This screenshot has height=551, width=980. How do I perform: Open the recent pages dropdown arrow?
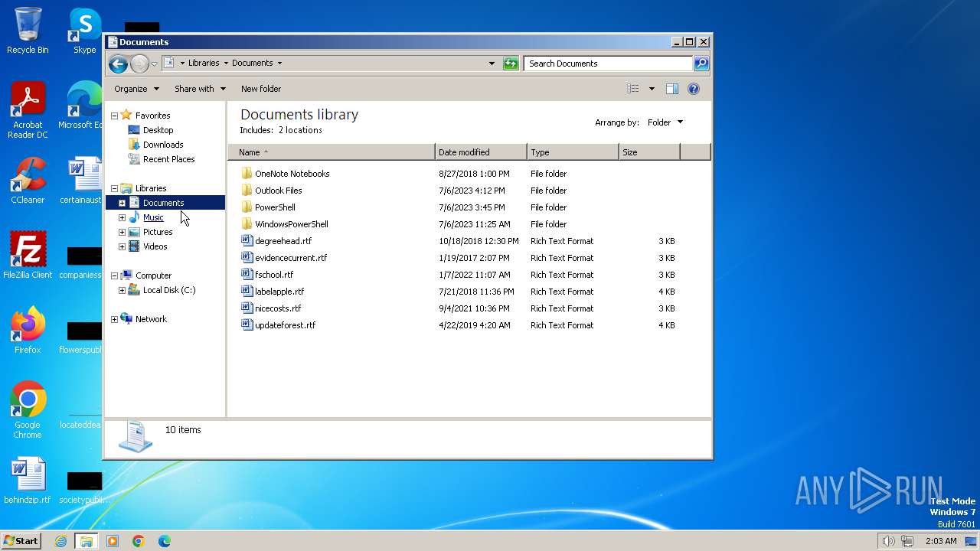coord(154,64)
